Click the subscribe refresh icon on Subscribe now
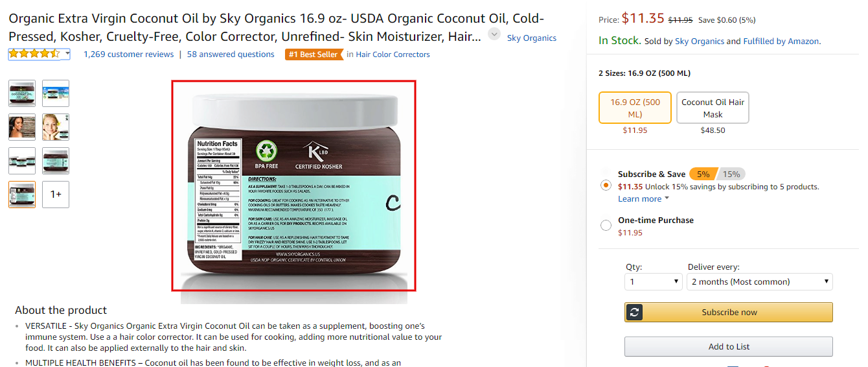868x367 pixels. click(x=635, y=312)
